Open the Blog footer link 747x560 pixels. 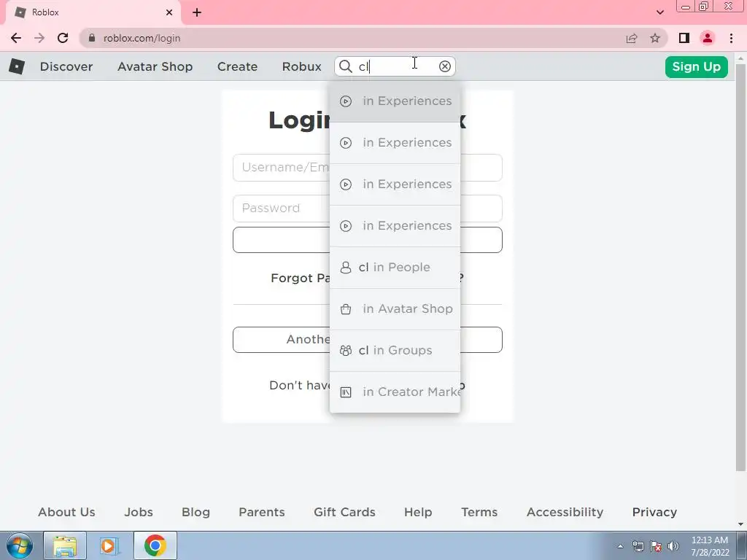[196, 513]
